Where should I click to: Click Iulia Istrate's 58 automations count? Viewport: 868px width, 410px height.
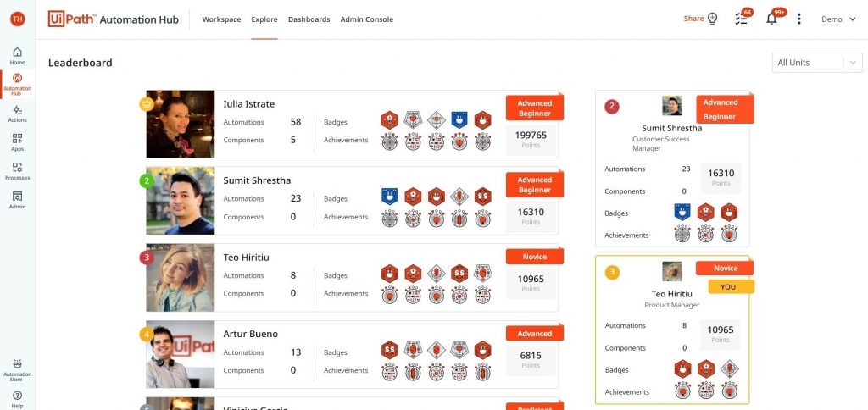click(x=296, y=122)
